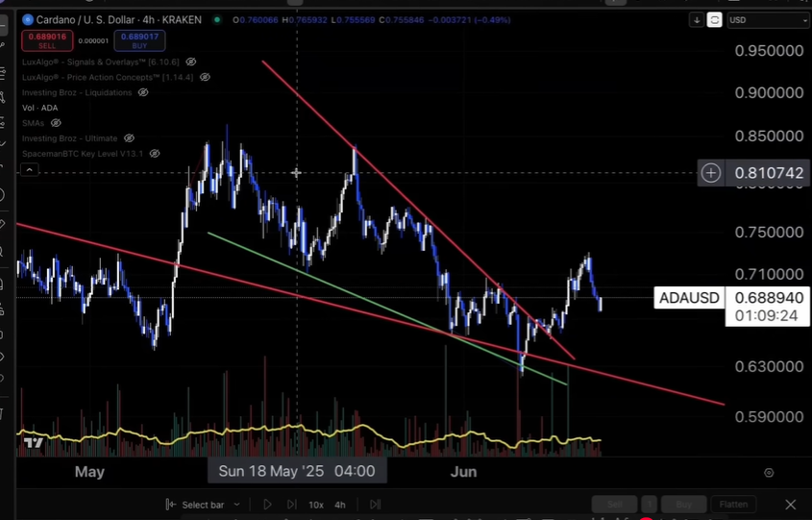Unhide the SMAs indicator via eye icon

coord(56,123)
